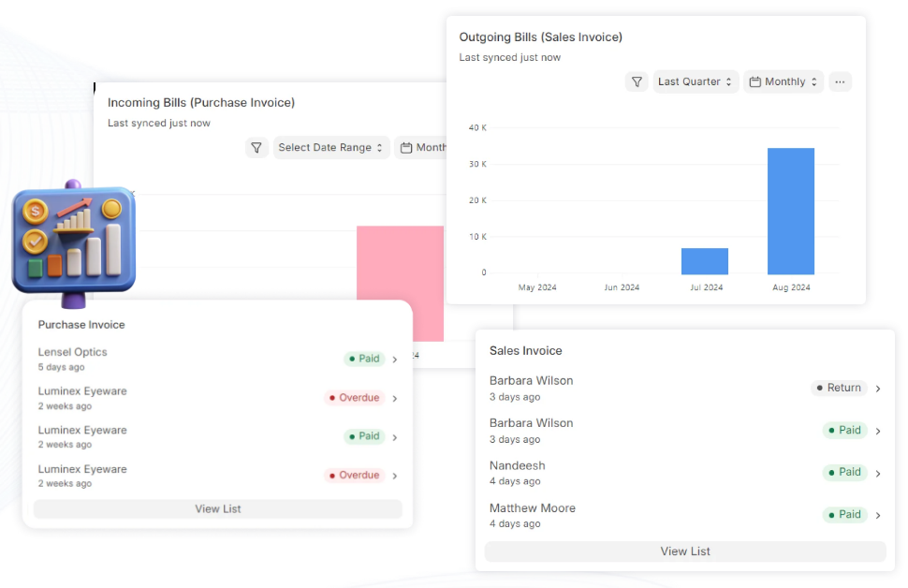Open the Select Date Range dropdown
This screenshot has height=588, width=908.
(330, 147)
